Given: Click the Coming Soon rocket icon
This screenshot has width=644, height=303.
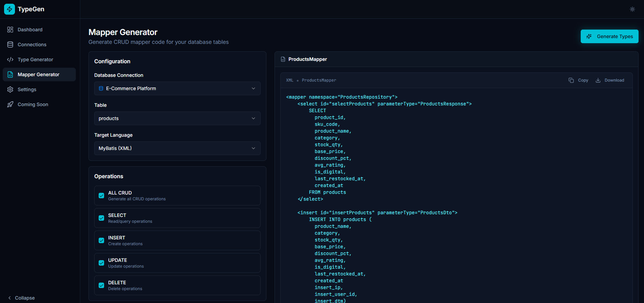Looking at the screenshot, I should click(10, 104).
